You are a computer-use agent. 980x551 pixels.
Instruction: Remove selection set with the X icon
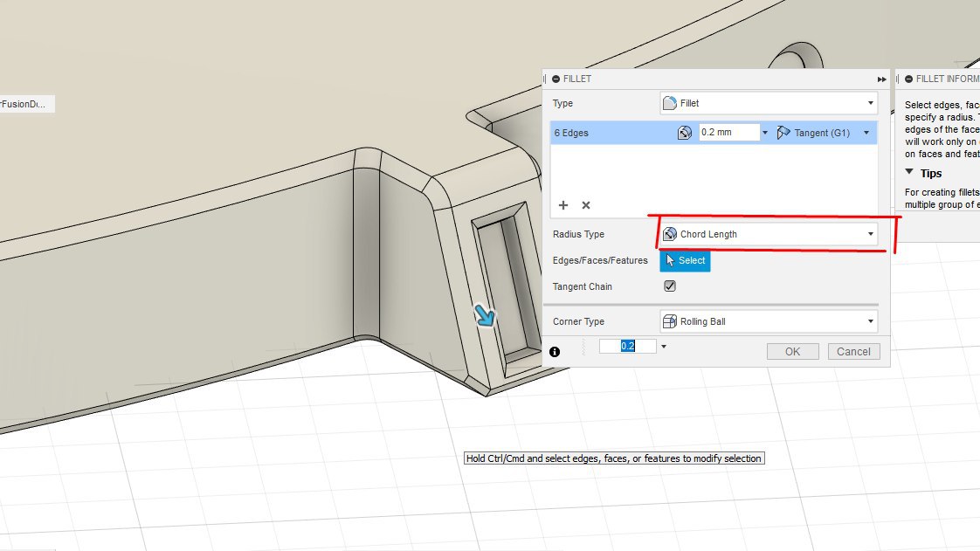coord(585,205)
